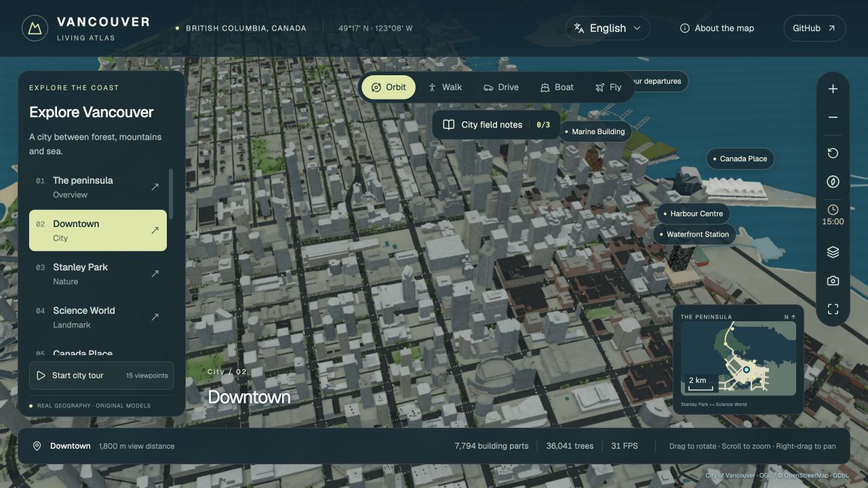Open arrow for Stanley Park row

155,274
